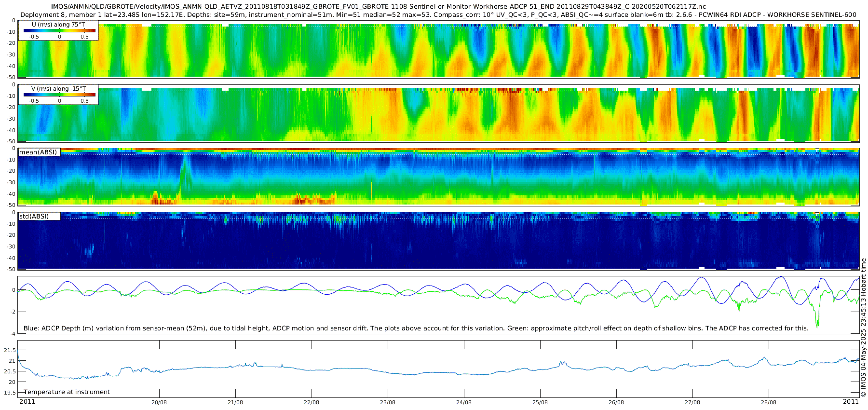The width and height of the screenshot is (868, 410).
Task: Click the V velocity colorbar legend
Action: pos(58,95)
